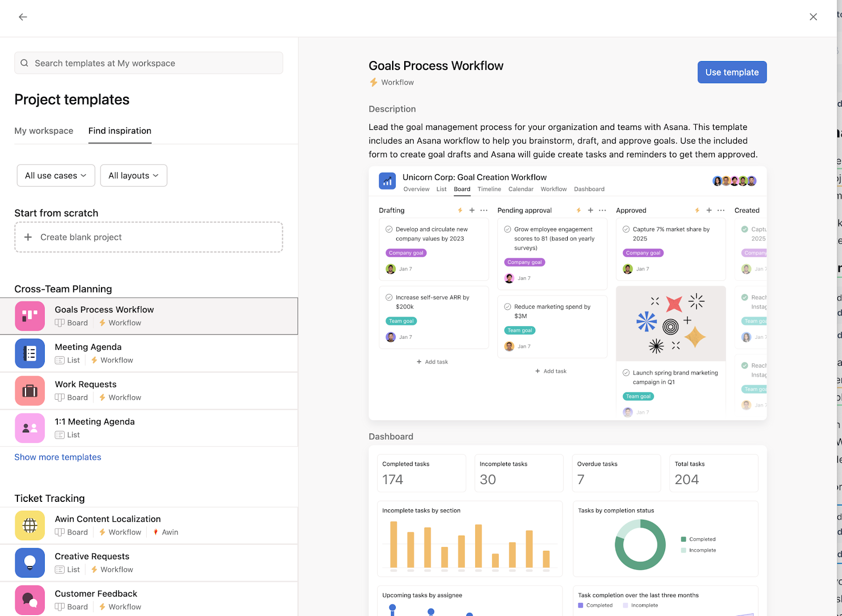The height and width of the screenshot is (616, 842).
Task: Click the Awin Content Localization globe icon
Action: pos(30,526)
